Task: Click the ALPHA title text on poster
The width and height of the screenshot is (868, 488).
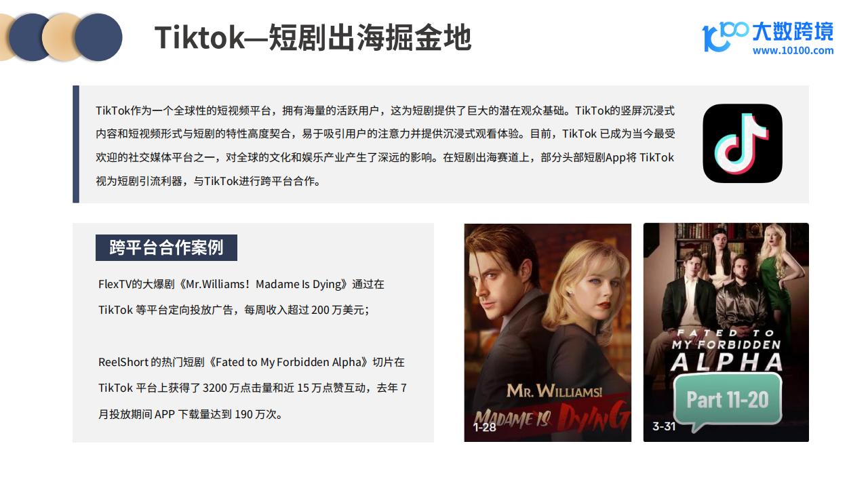Action: pos(727,363)
